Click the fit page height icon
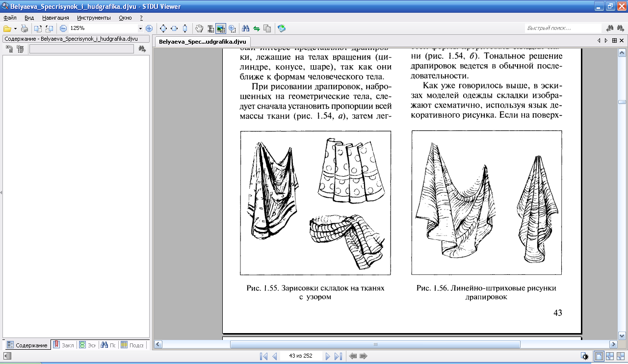 point(184,28)
